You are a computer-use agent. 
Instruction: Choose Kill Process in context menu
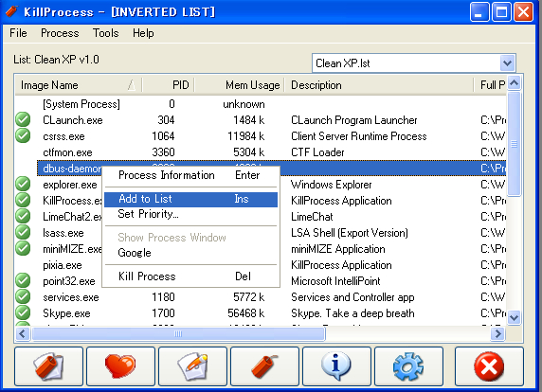(x=190, y=276)
